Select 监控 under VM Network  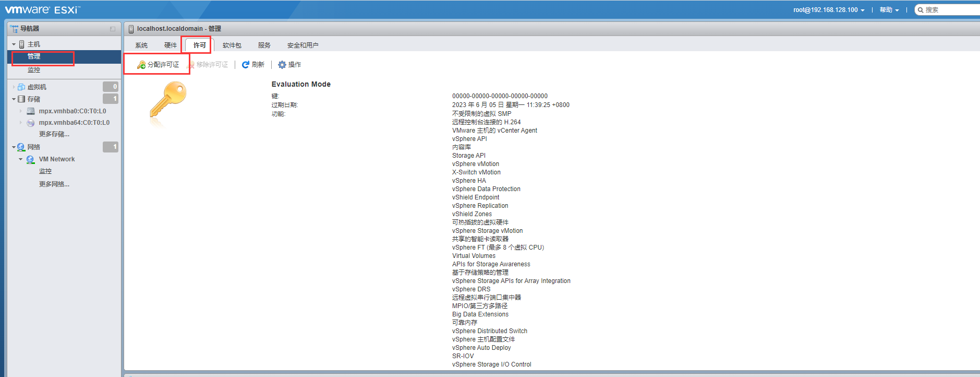pos(45,171)
